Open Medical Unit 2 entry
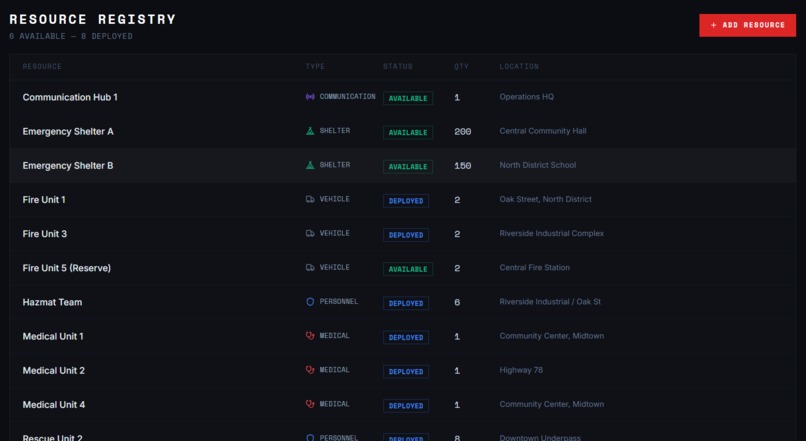 (x=402, y=371)
